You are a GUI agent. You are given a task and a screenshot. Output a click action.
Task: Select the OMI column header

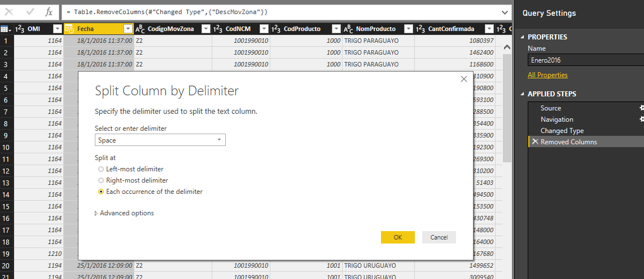point(38,29)
